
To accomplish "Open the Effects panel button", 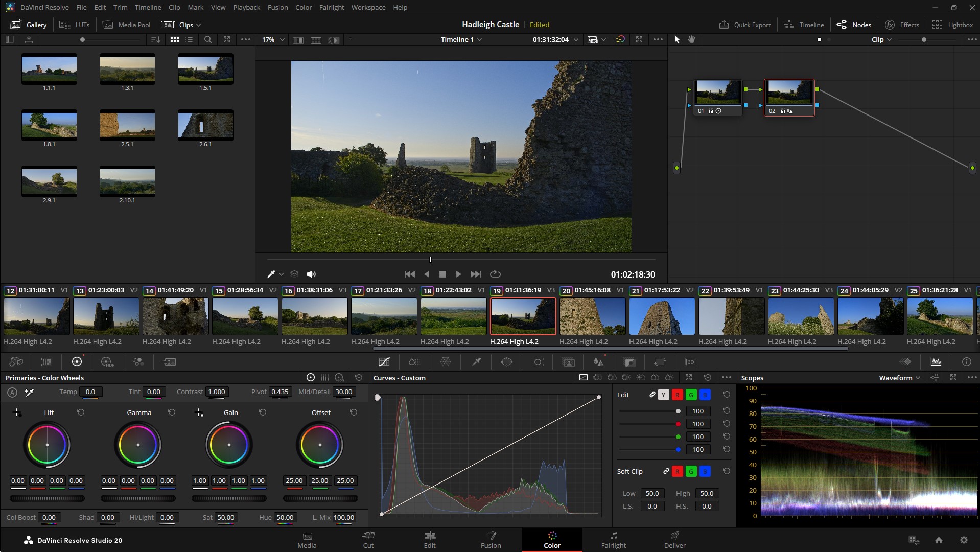I will point(902,25).
